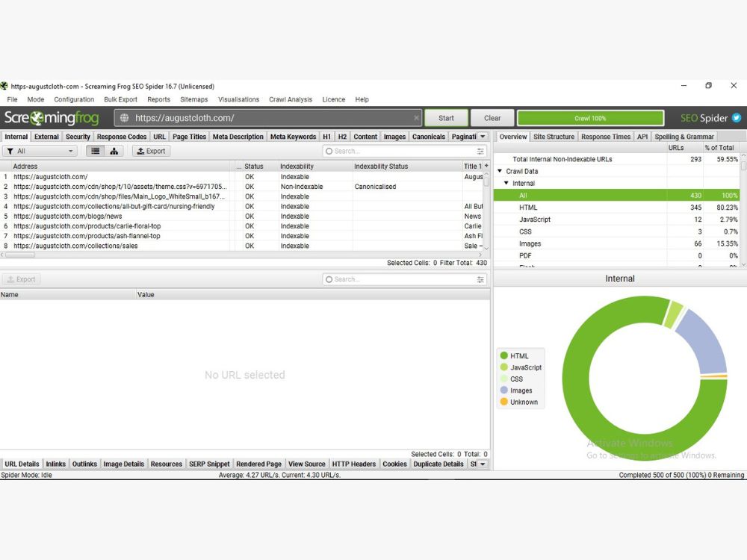
Task: Click the top Export button
Action: pyautogui.click(x=151, y=151)
